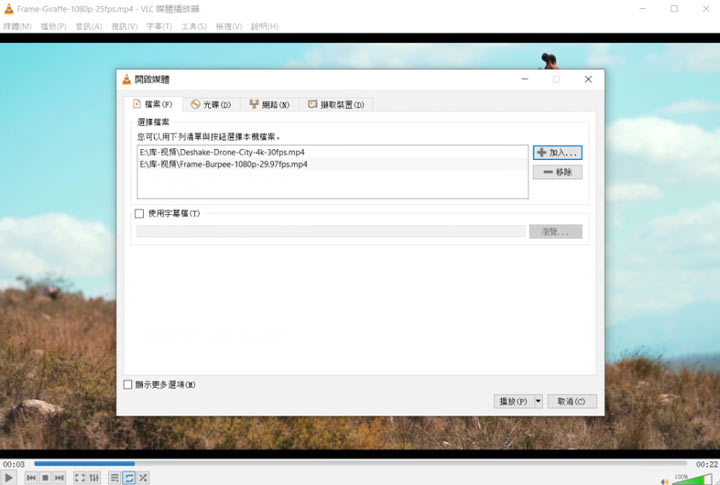This screenshot has width=720, height=485.
Task: Toggle loop repeat mode icon
Action: [x=129, y=478]
